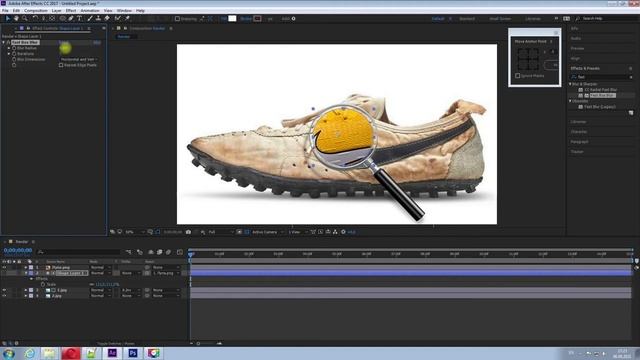Expand the Blur Radius property
Image resolution: width=640 pixels, height=360 pixels.
point(9,48)
